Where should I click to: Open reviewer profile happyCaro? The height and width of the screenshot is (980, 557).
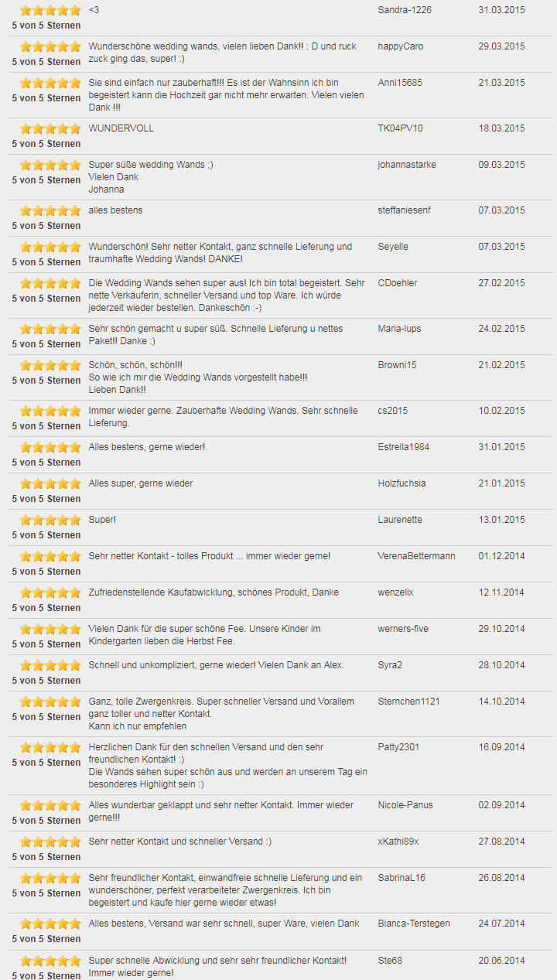(401, 46)
